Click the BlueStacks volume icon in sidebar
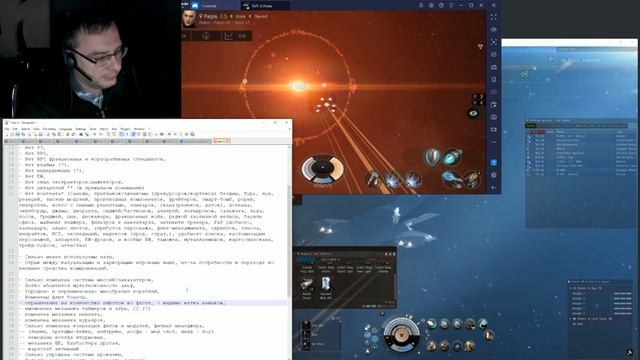The height and width of the screenshot is (360, 640). point(493,30)
